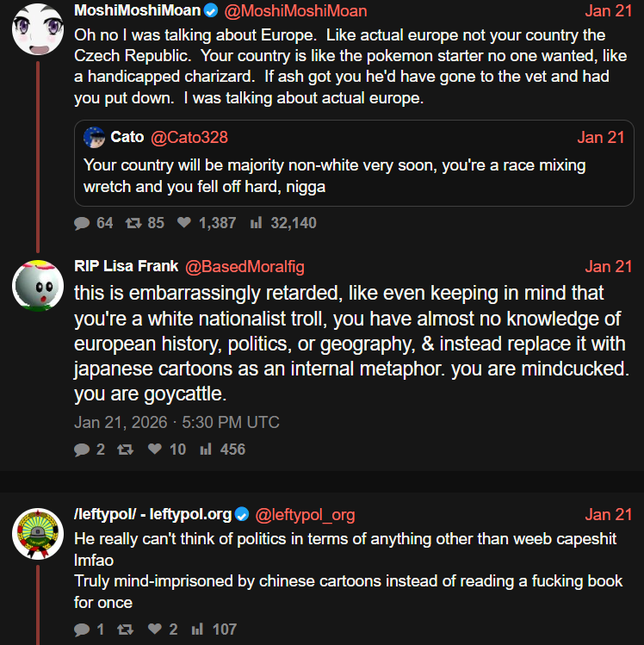Click retweet icon on MoshiMoshiMoan's post
This screenshot has height=645, width=644.
(x=133, y=223)
